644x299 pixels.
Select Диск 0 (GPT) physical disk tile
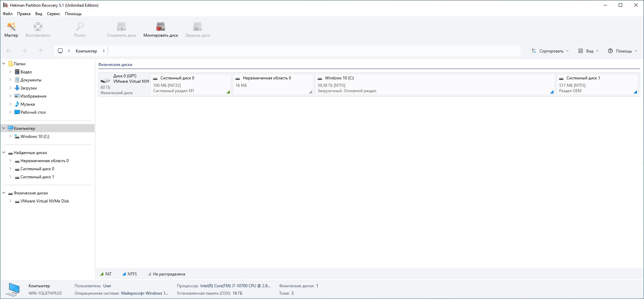[x=124, y=84]
